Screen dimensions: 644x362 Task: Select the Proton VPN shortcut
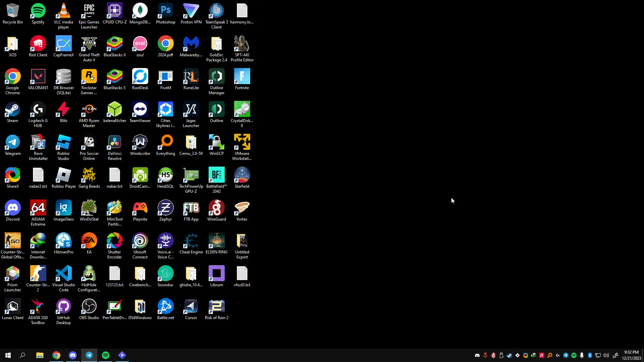191,14
